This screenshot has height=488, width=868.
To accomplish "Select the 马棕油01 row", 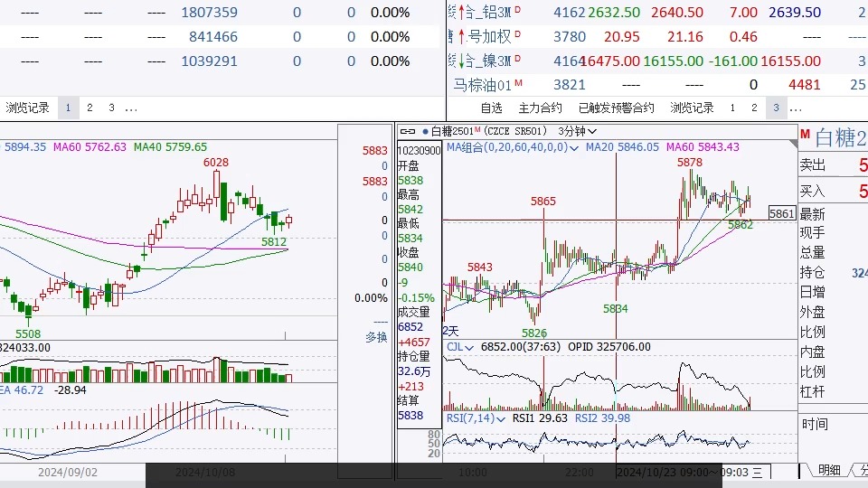I will click(483, 86).
